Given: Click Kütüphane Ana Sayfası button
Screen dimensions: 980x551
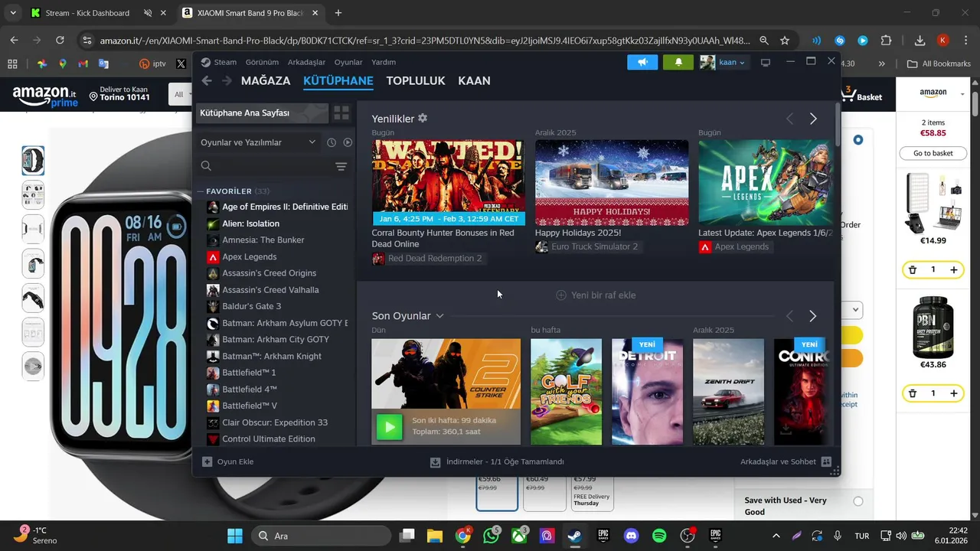Looking at the screenshot, I should (263, 113).
